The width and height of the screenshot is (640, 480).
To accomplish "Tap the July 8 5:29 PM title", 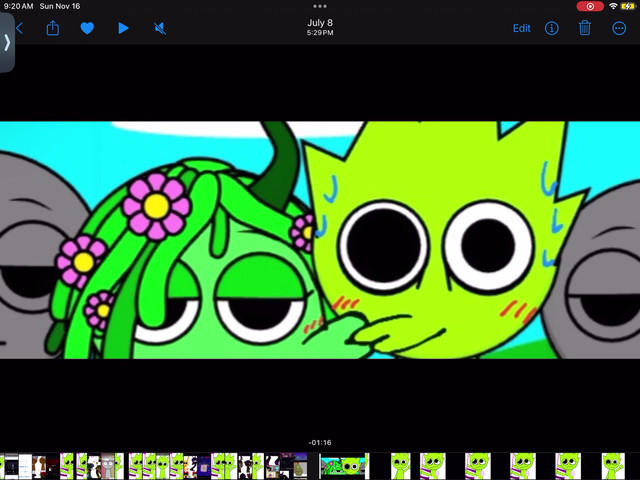I will pyautogui.click(x=320, y=27).
